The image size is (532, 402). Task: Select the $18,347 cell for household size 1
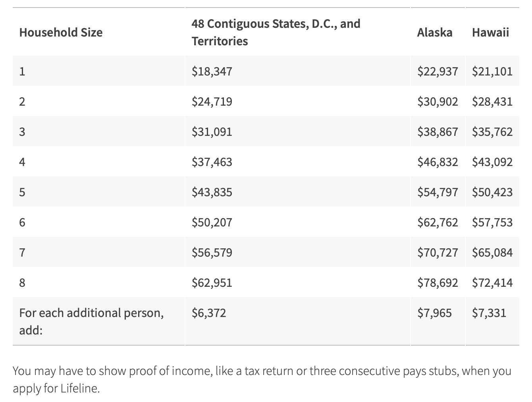click(212, 71)
